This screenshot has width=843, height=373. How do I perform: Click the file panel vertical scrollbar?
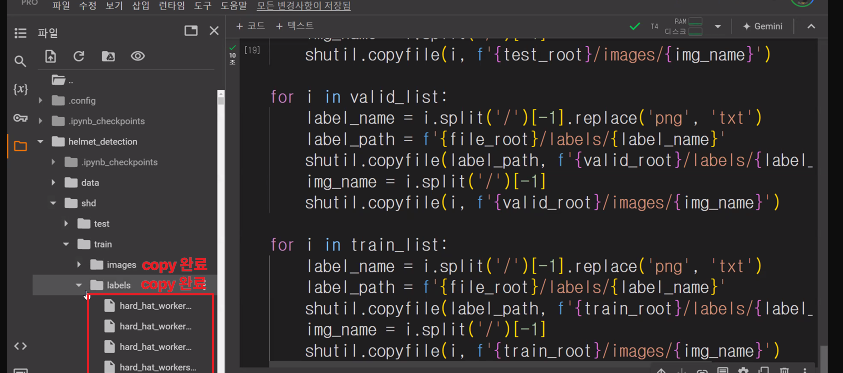tap(220, 231)
